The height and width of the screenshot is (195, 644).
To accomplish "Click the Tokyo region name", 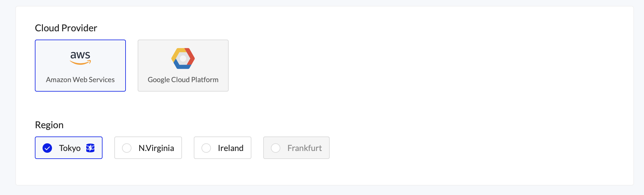I will tap(70, 148).
